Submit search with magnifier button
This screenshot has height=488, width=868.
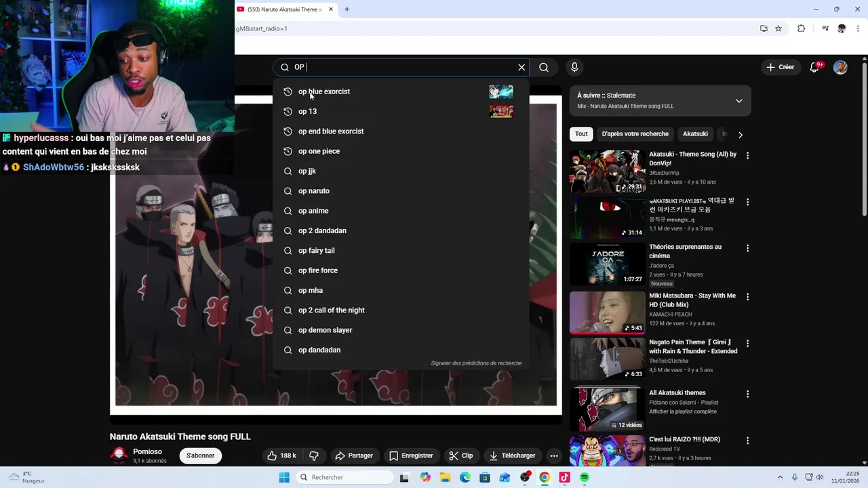point(544,67)
